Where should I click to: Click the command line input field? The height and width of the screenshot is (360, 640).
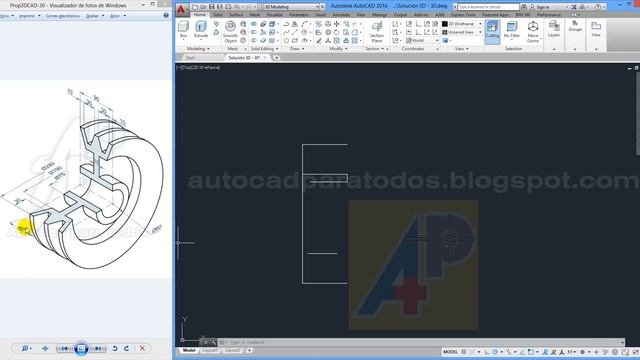(422, 342)
